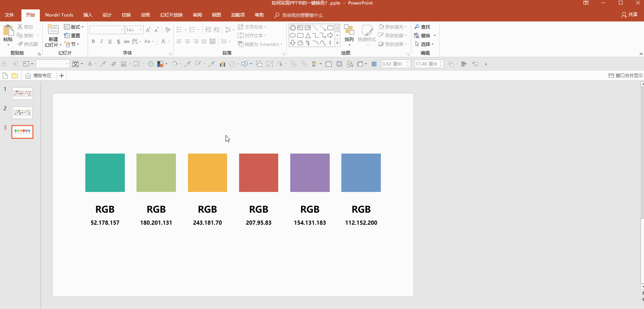Expand the Layout (版式) dropdown
Viewport: 644px width, 309px height.
[x=74, y=27]
